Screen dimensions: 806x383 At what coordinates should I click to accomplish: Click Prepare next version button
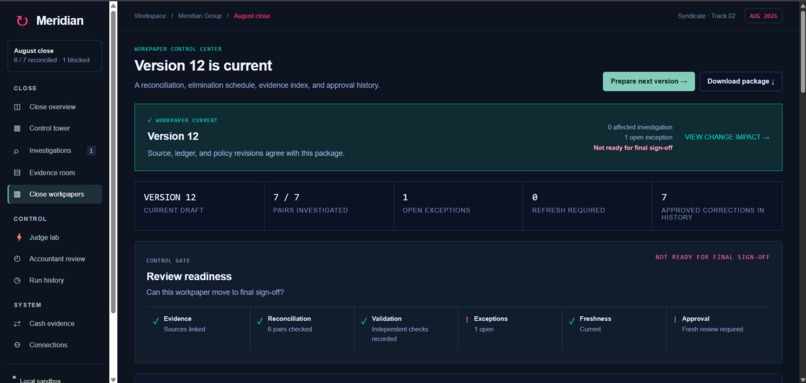[x=649, y=81]
